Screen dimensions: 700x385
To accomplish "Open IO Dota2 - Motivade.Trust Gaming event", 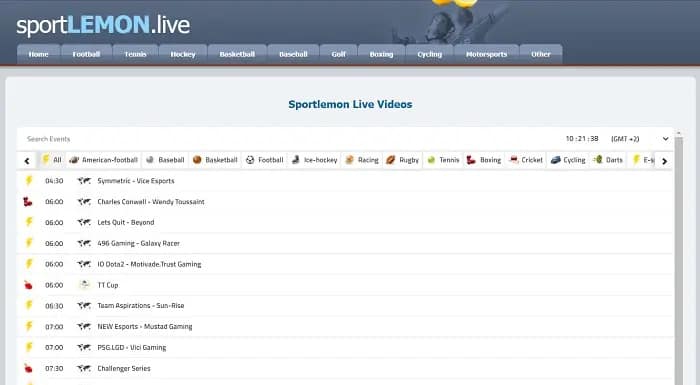I will tap(345, 264).
